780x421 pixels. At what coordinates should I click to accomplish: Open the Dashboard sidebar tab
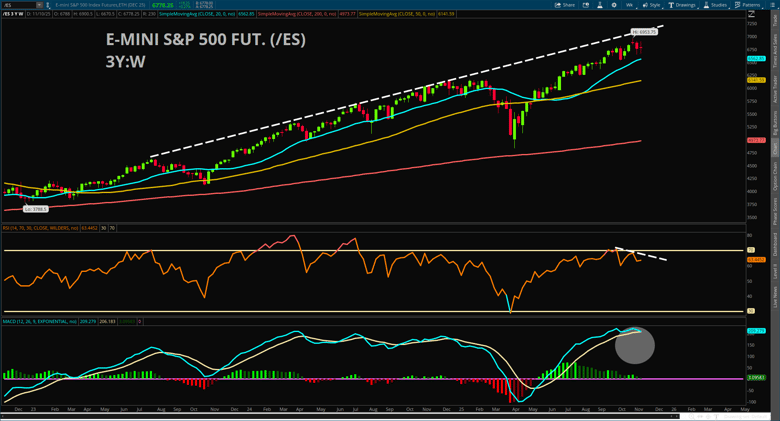coord(775,244)
